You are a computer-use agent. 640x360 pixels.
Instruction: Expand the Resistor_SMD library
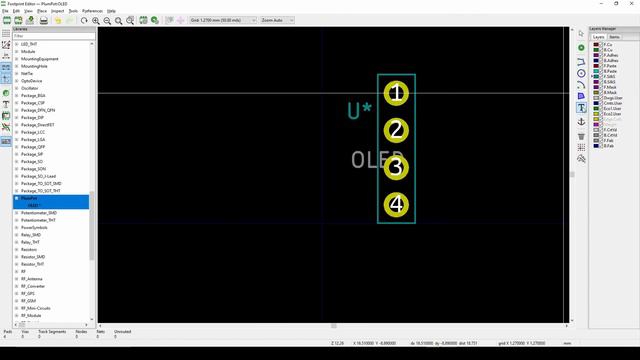point(17,257)
